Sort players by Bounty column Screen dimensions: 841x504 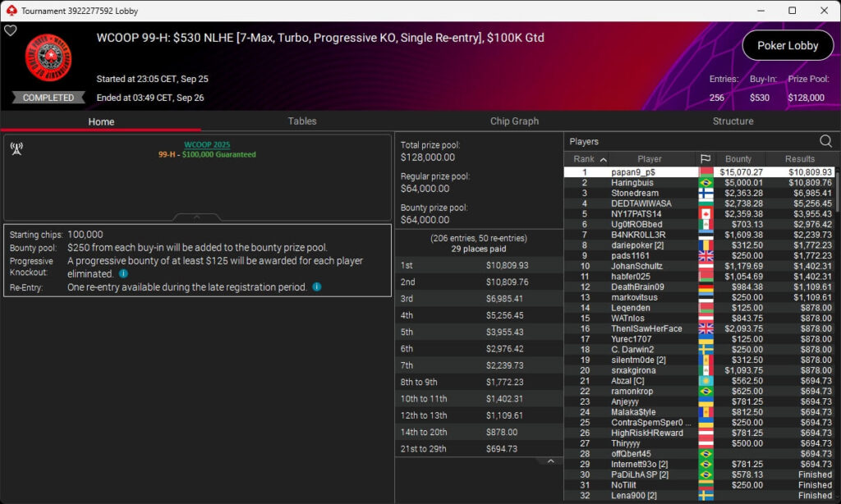(738, 158)
